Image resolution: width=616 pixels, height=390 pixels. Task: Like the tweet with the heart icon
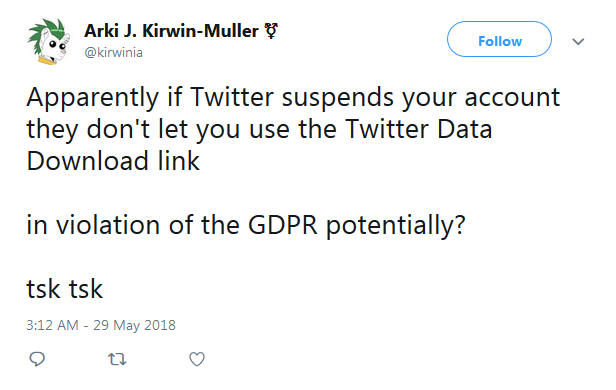tap(197, 359)
